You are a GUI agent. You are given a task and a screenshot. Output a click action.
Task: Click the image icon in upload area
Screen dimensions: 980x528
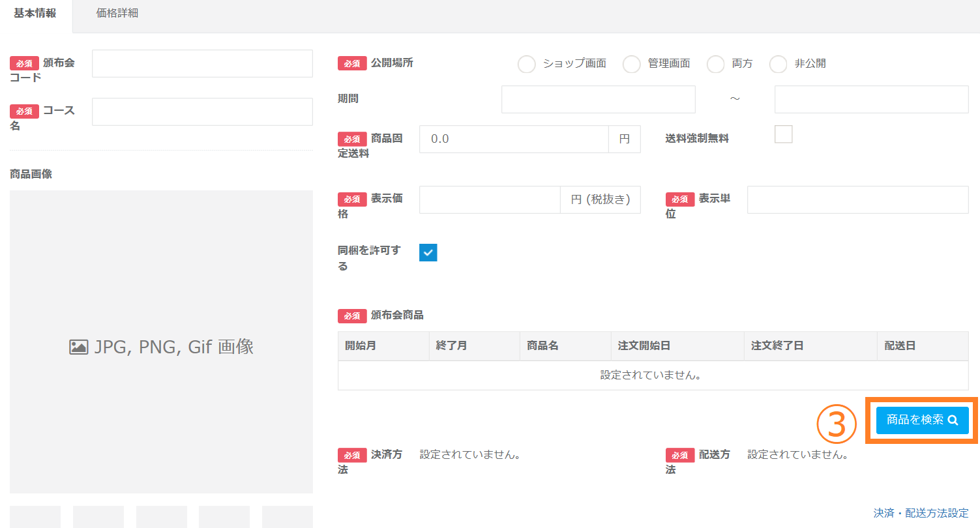(78, 347)
